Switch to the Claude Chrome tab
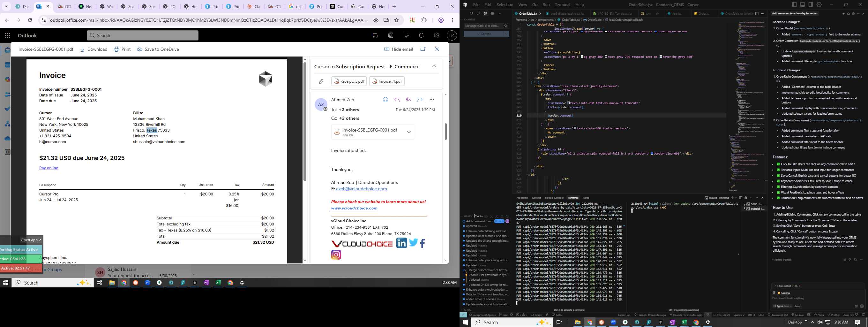Viewport: 868px width, 327px height. pos(254,6)
